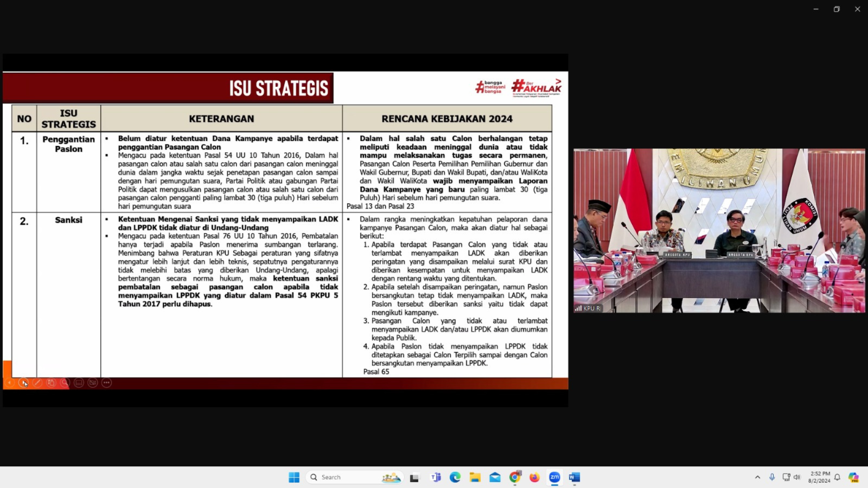
Task: Click 'Pasal 13 dan Pasal 23' text
Action: (380, 206)
